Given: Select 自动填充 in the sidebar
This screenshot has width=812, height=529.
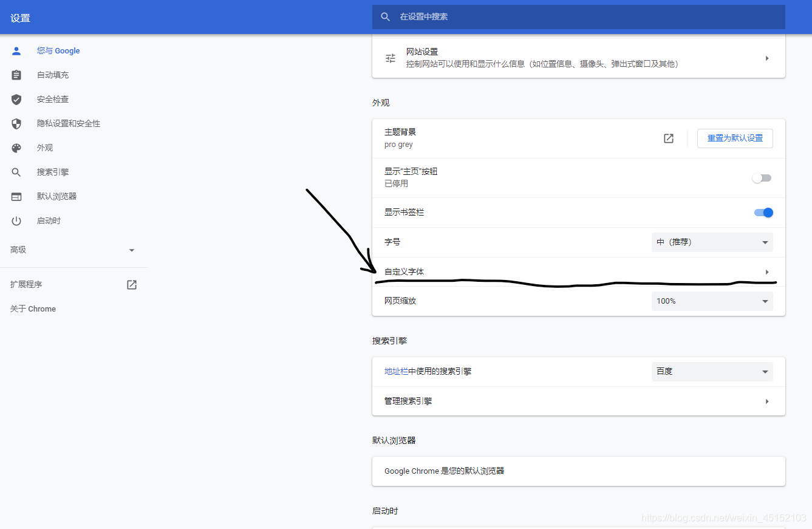Looking at the screenshot, I should (53, 75).
